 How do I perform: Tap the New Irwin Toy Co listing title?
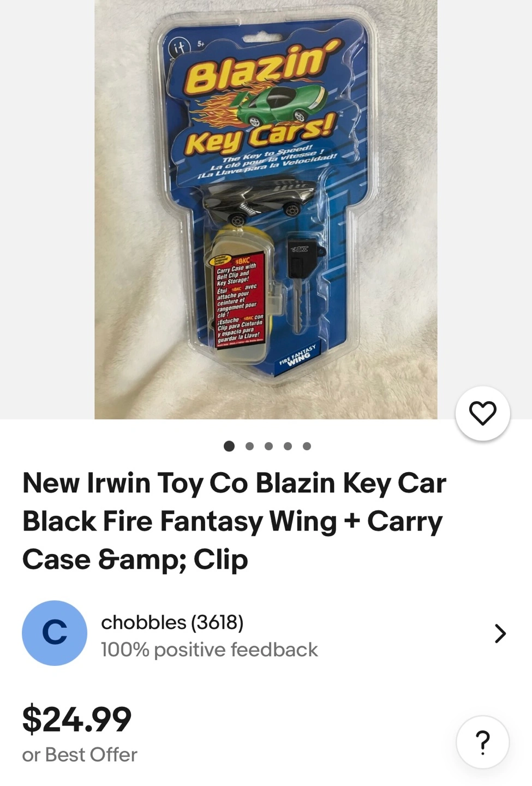tap(235, 521)
